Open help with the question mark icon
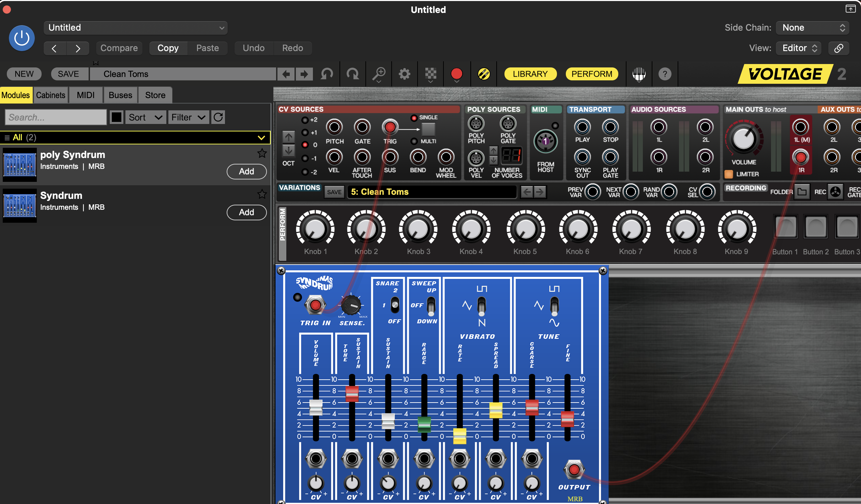The image size is (861, 504). pos(665,74)
